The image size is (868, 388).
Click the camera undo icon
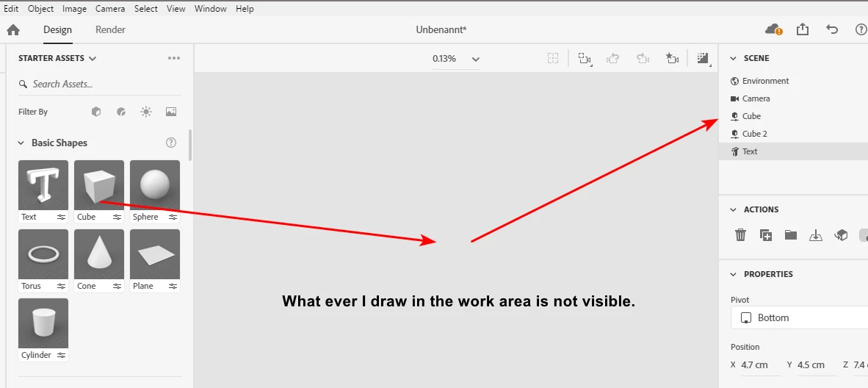[612, 58]
